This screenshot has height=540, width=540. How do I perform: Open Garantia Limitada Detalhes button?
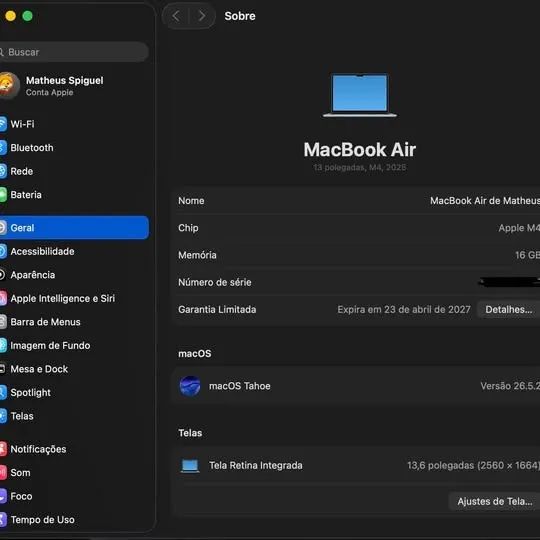click(x=508, y=309)
